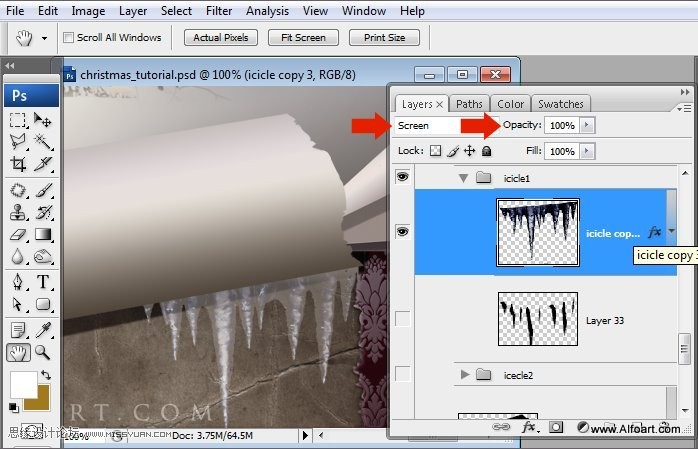The image size is (698, 449).
Task: Show the icecle2 group
Action: [402, 374]
